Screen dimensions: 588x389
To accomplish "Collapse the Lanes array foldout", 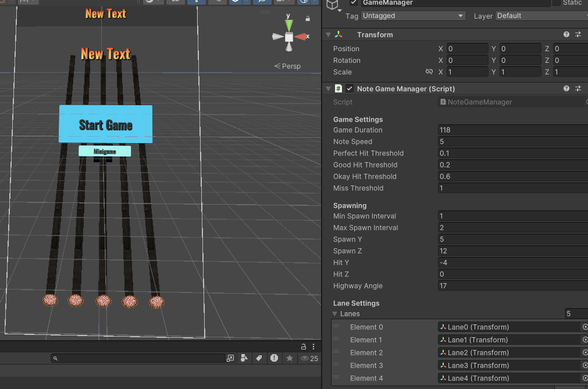I will click(x=335, y=313).
